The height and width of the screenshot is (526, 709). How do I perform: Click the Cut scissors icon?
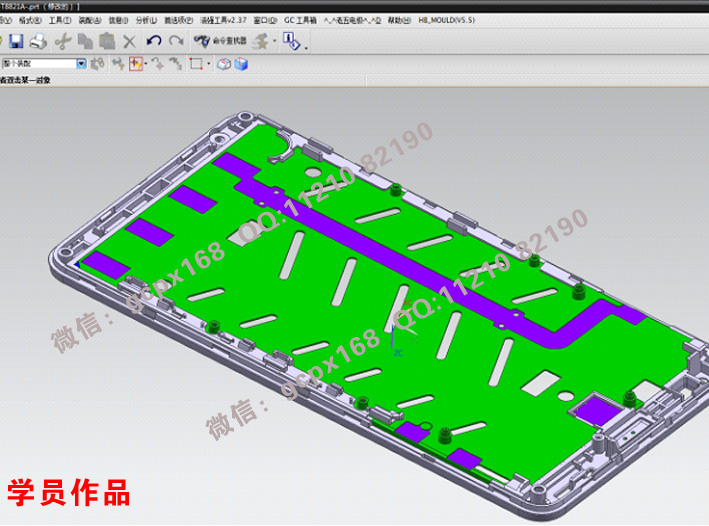pyautogui.click(x=63, y=41)
